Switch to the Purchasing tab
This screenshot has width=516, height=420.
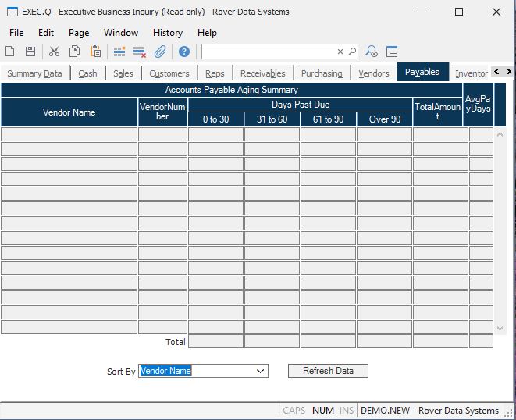click(322, 73)
